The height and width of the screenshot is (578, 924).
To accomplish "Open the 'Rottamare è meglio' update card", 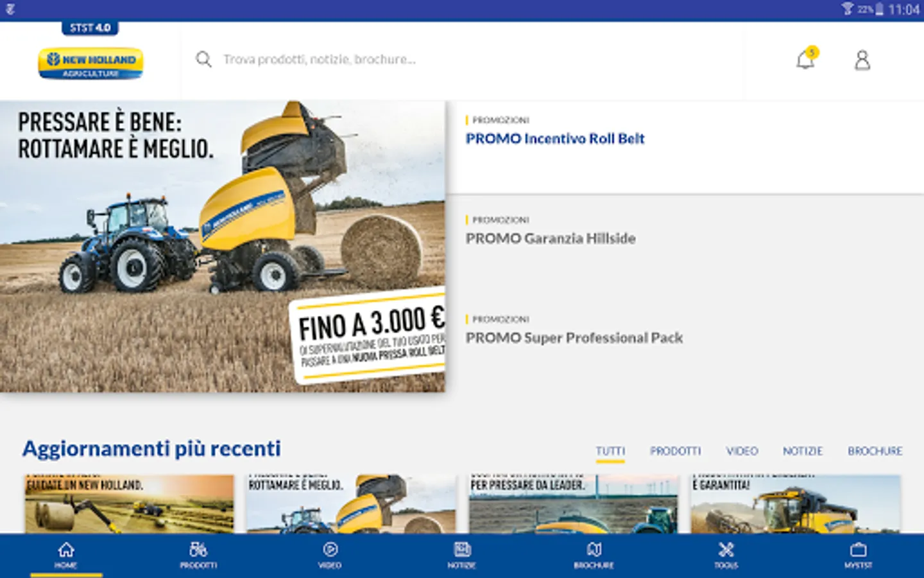I will tap(351, 504).
